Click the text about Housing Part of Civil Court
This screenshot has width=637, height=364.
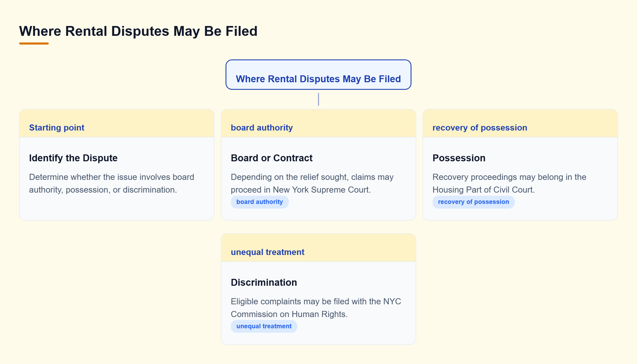509,183
